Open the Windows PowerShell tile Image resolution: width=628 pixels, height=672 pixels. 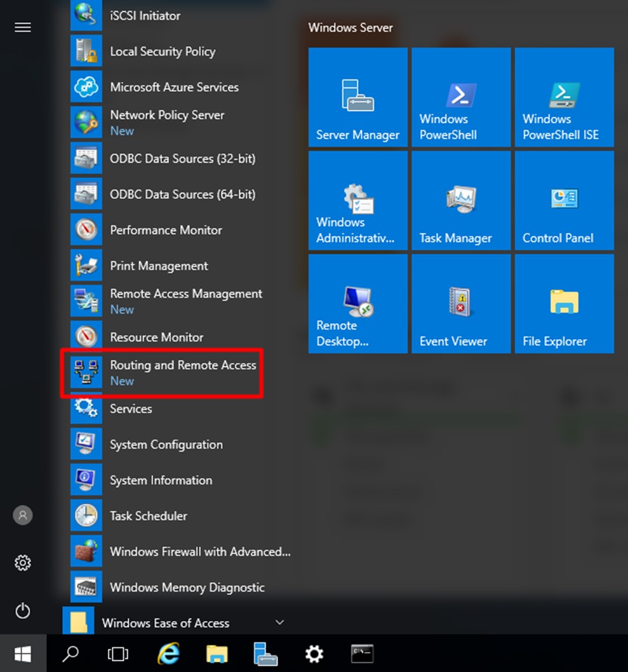[462, 97]
